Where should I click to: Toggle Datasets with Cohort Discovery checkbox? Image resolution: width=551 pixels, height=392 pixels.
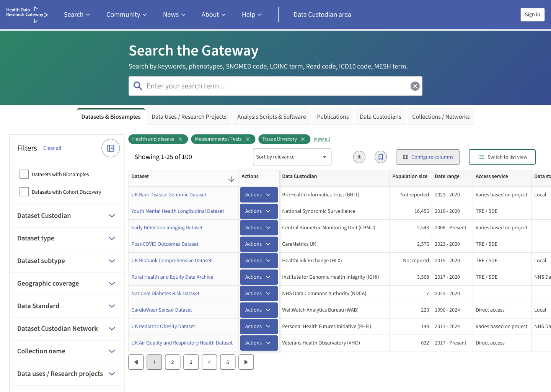point(24,192)
